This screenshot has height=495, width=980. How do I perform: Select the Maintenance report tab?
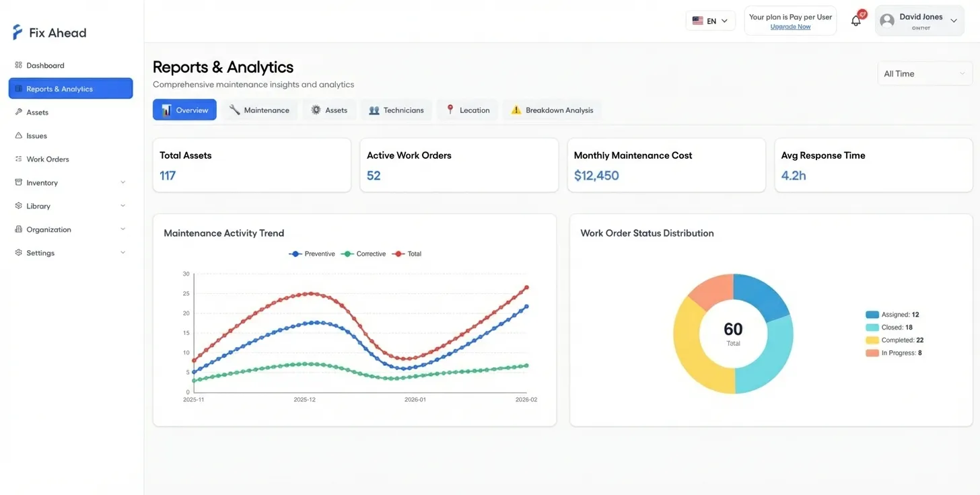pyautogui.click(x=259, y=110)
